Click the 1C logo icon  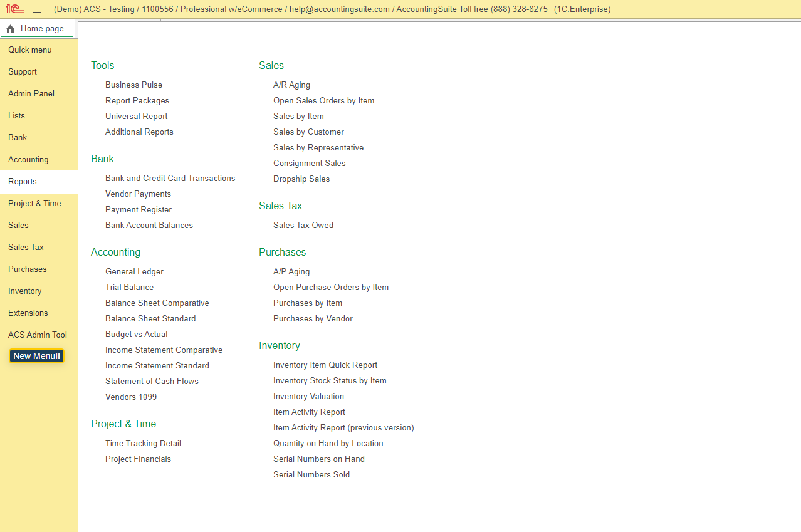point(15,9)
